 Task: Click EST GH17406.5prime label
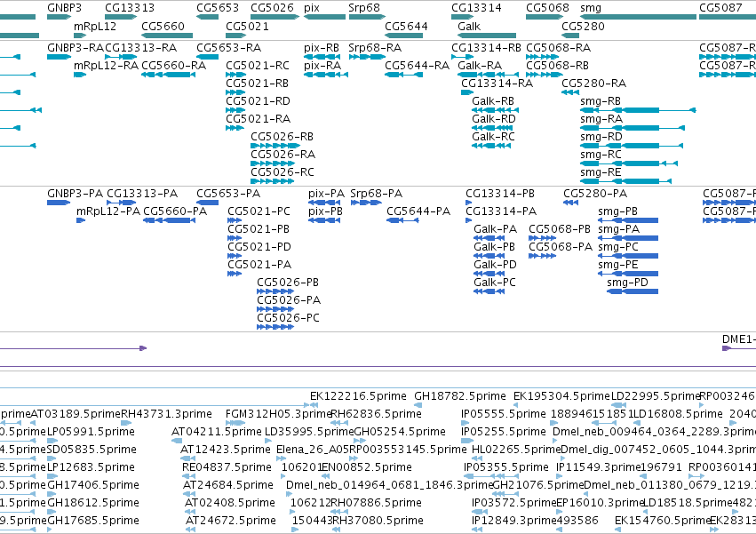click(x=93, y=485)
